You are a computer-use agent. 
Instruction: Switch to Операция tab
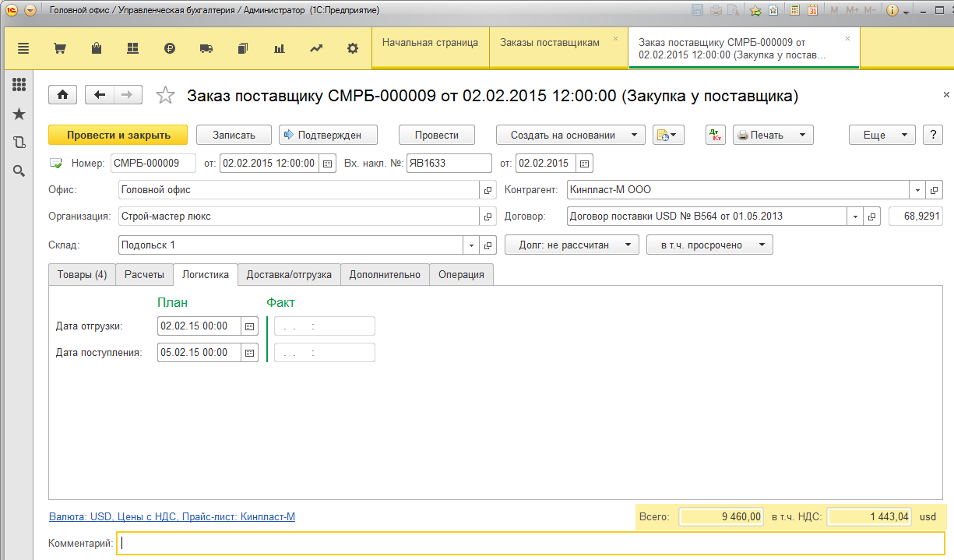[461, 274]
